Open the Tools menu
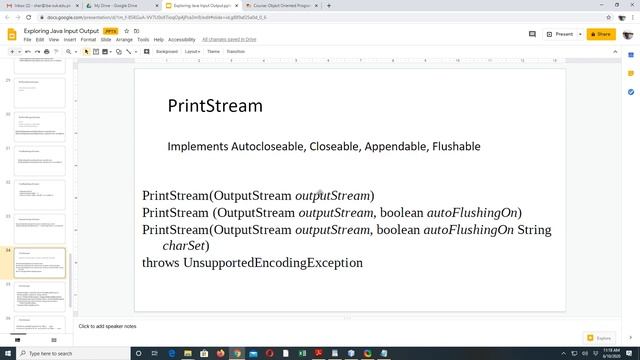Image resolution: width=640 pixels, height=360 pixels. pyautogui.click(x=143, y=40)
